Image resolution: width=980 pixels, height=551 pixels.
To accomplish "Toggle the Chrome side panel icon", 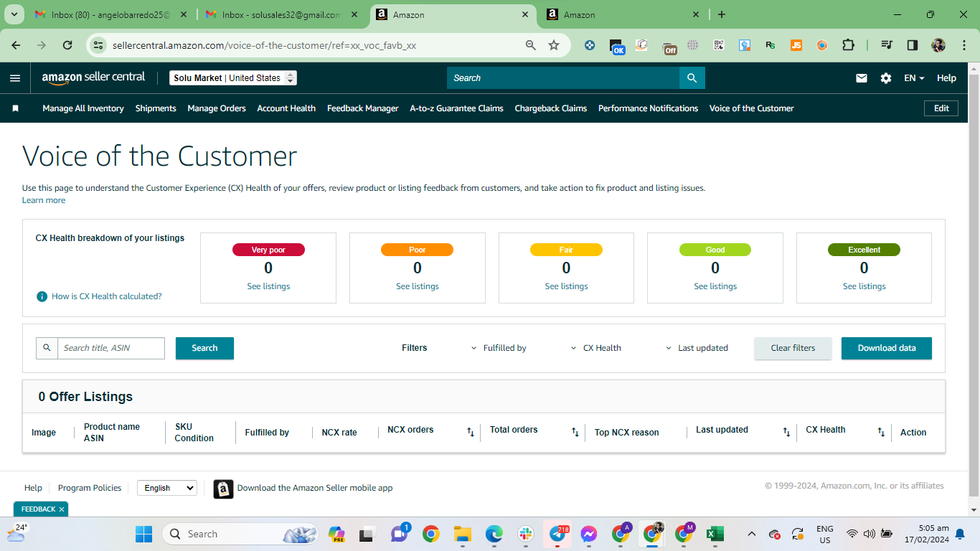I will [x=913, y=45].
